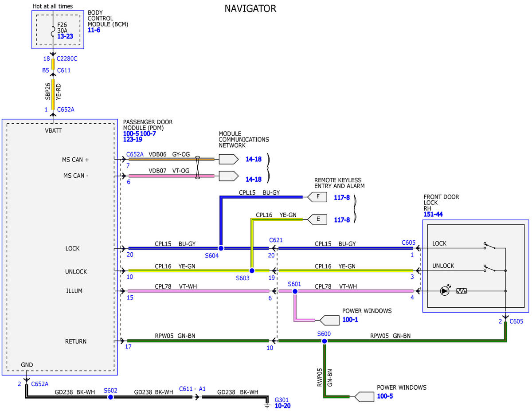Click off-page arrow for GY-OG CAN wire
532x411 pixels.
pyautogui.click(x=229, y=159)
